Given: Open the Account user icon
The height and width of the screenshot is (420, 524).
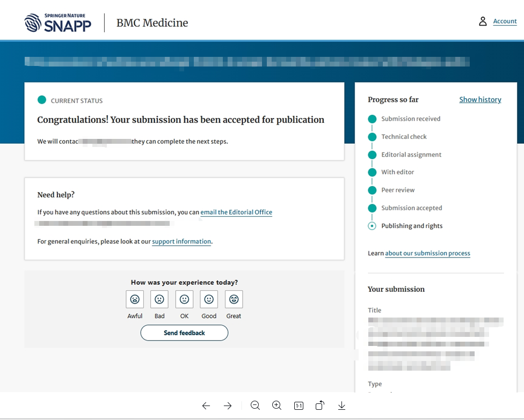Looking at the screenshot, I should [483, 21].
